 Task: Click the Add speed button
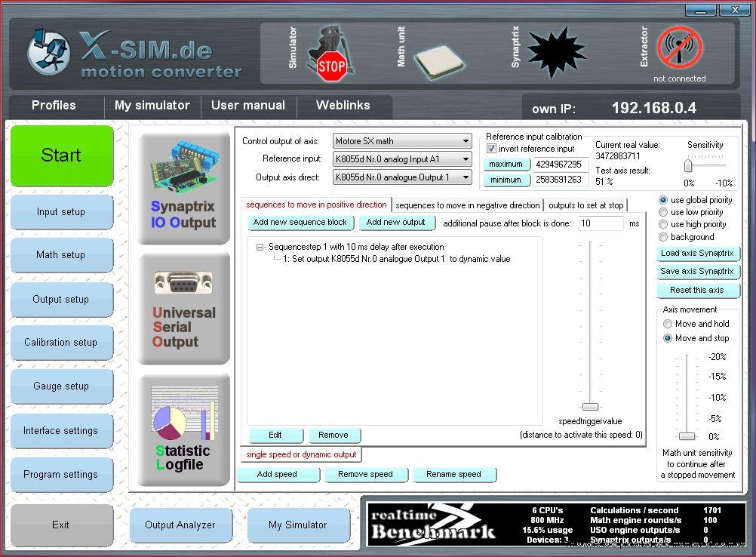277,475
